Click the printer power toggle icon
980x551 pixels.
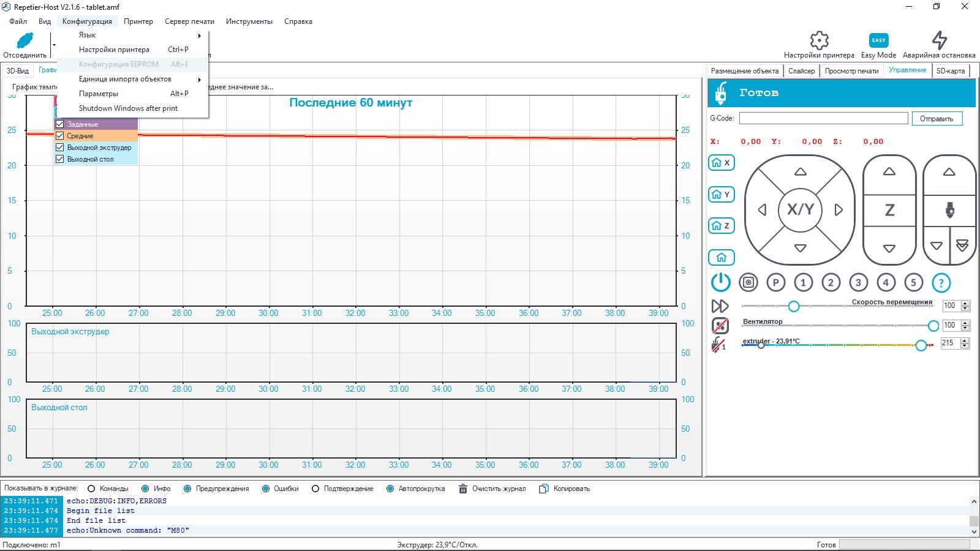click(720, 282)
